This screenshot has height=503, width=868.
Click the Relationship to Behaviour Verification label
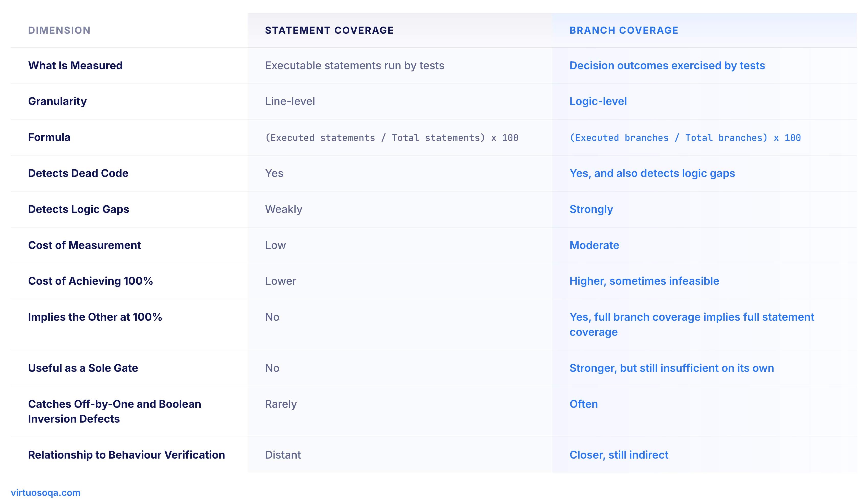126,455
